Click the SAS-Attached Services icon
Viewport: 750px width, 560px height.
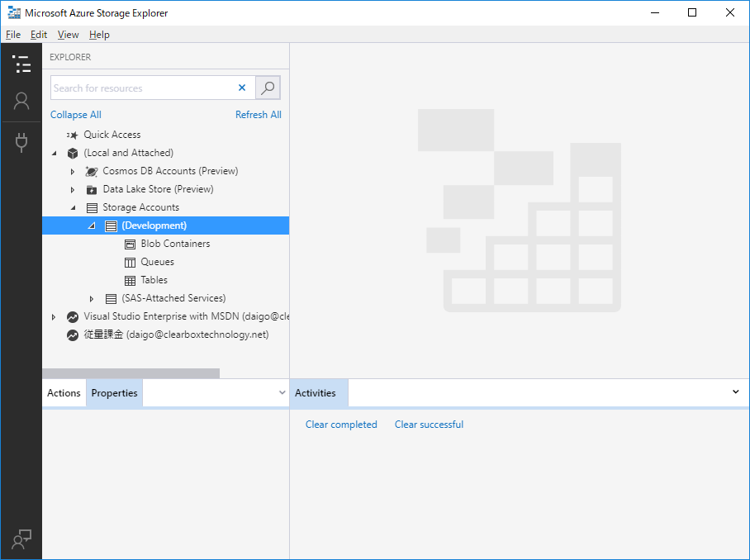tap(111, 298)
